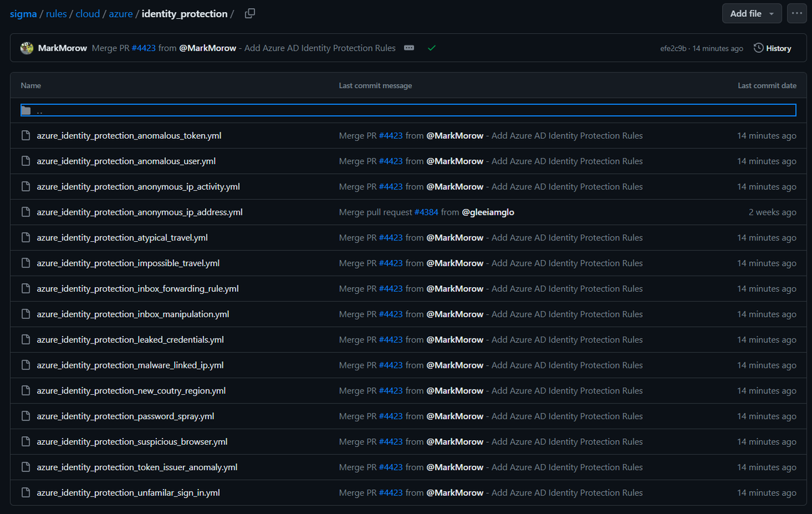This screenshot has height=514, width=812.
Task: View commit History
Action: (x=773, y=48)
